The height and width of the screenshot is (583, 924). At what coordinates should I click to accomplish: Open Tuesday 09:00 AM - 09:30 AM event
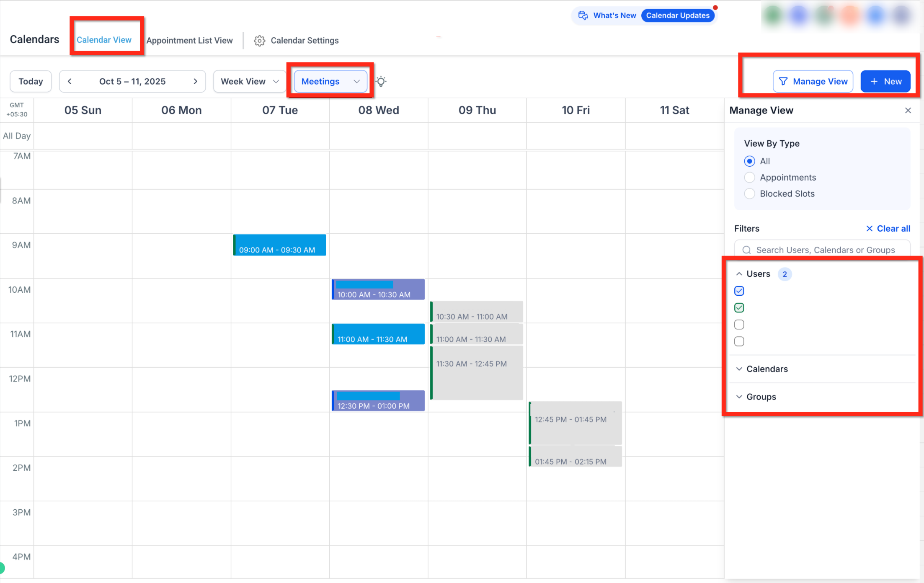point(279,245)
